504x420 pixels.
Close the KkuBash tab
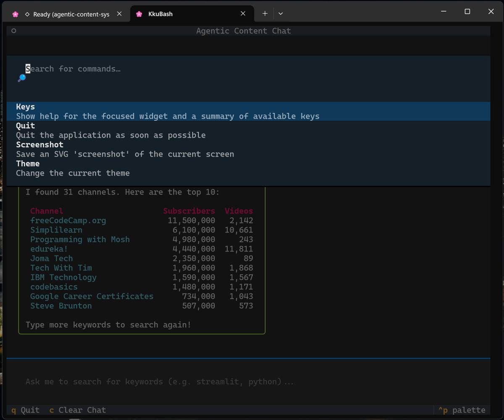pos(243,14)
